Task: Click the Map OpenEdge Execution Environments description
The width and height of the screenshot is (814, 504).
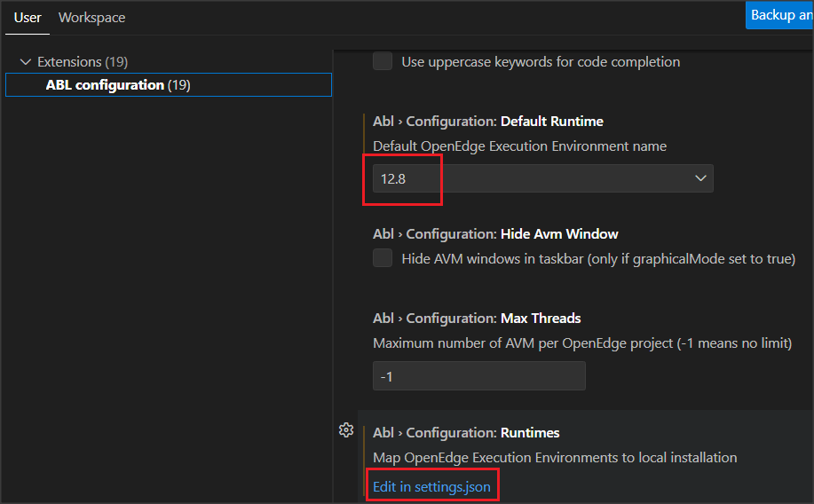Action: [x=555, y=458]
